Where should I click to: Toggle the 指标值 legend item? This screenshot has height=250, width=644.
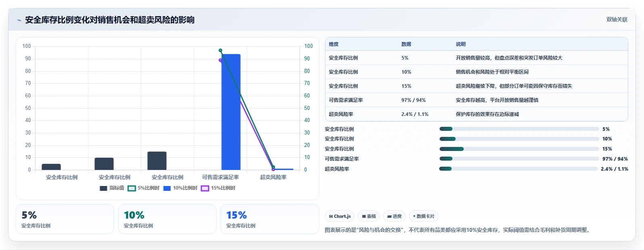tap(112, 188)
